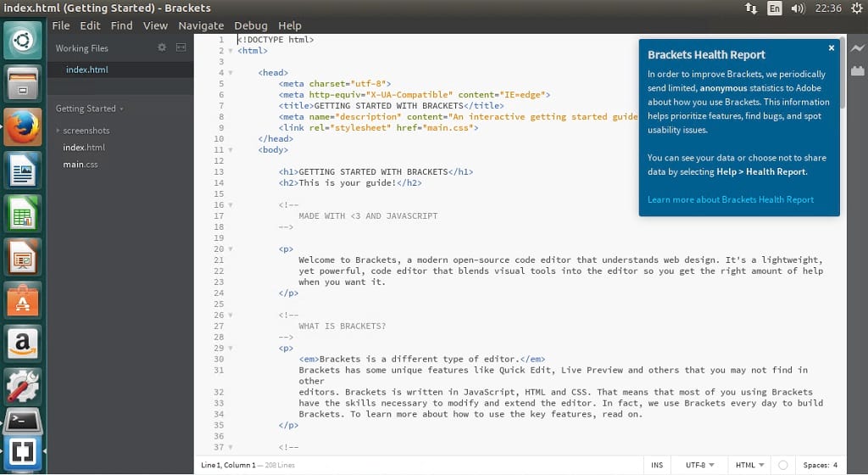Screen dimensions: 868x475
Task: Change Spaces: 4 indentation setting
Action: [821, 465]
